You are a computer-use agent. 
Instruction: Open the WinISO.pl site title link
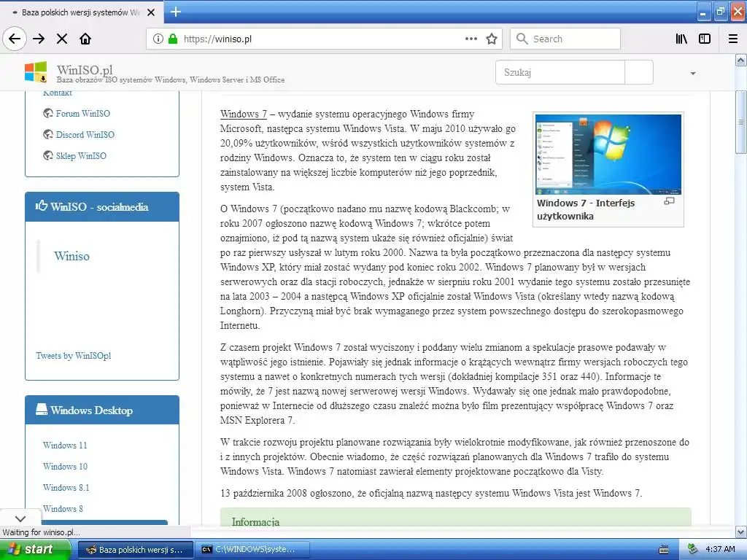click(85, 70)
